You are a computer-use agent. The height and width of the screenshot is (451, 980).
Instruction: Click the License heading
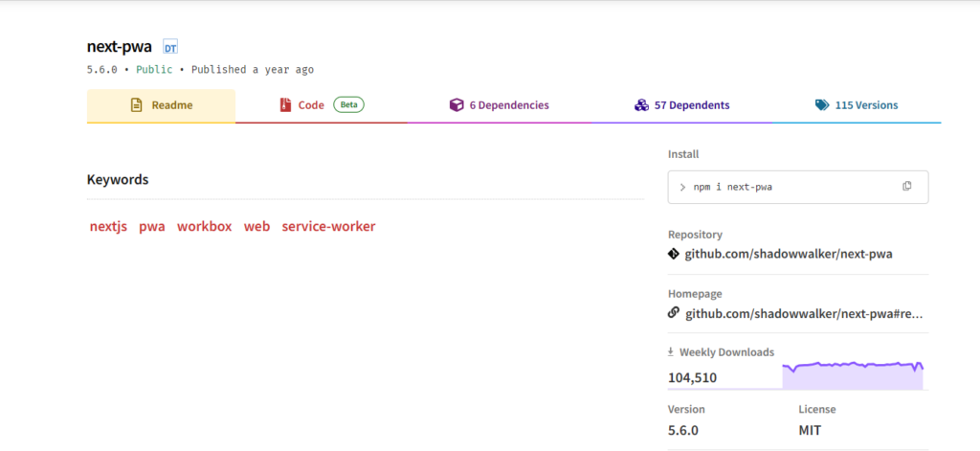(x=817, y=409)
